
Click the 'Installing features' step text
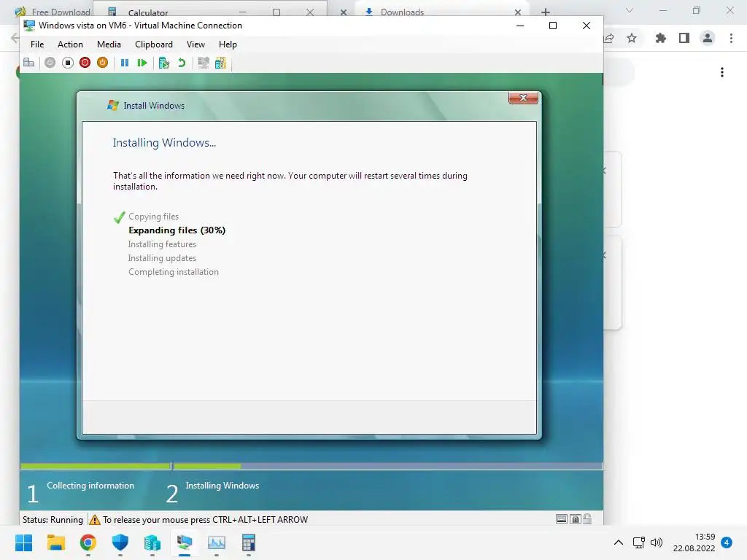[x=162, y=244]
